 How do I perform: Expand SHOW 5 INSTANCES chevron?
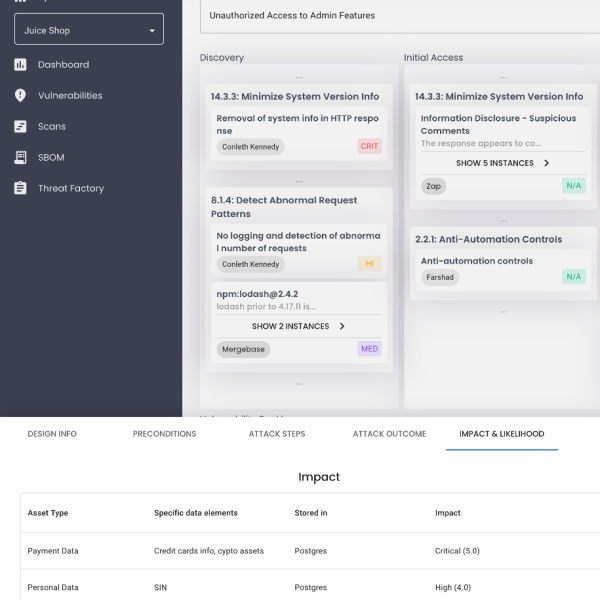click(x=546, y=163)
